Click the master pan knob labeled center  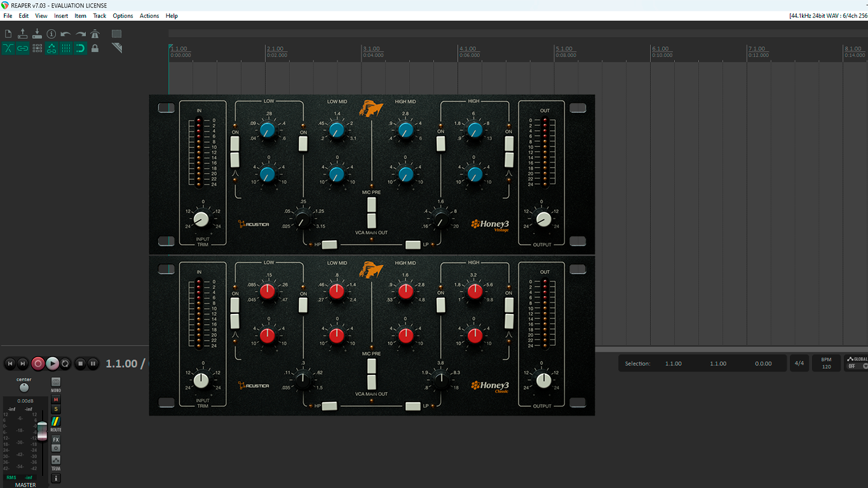pyautogui.click(x=24, y=388)
